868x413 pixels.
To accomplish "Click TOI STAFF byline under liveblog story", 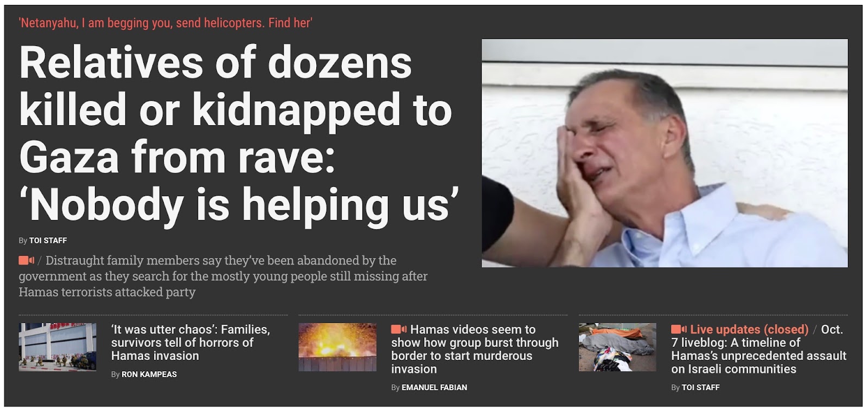I will point(700,388).
